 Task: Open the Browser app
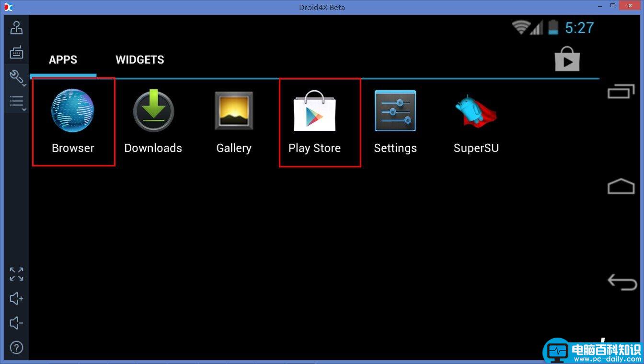(73, 122)
